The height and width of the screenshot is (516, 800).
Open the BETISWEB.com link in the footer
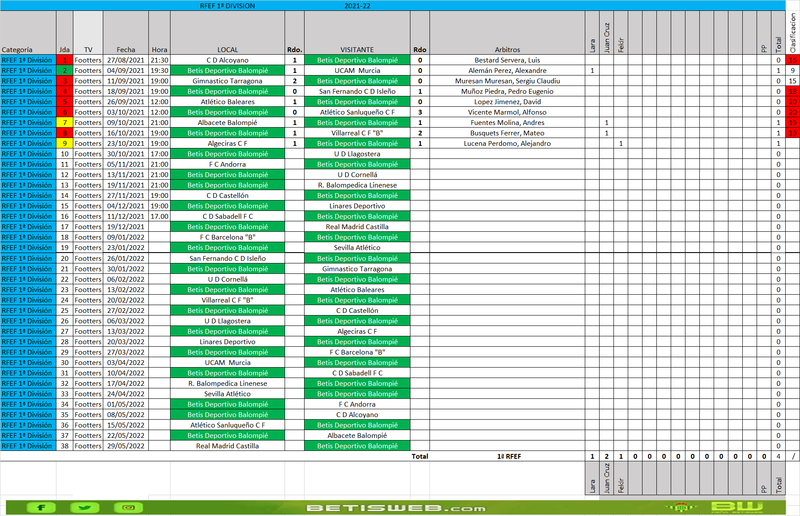[396, 508]
